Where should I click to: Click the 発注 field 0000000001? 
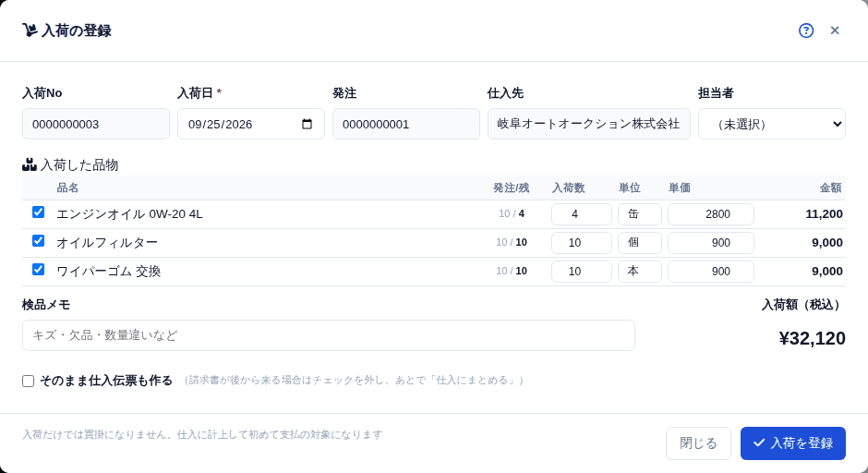405,124
